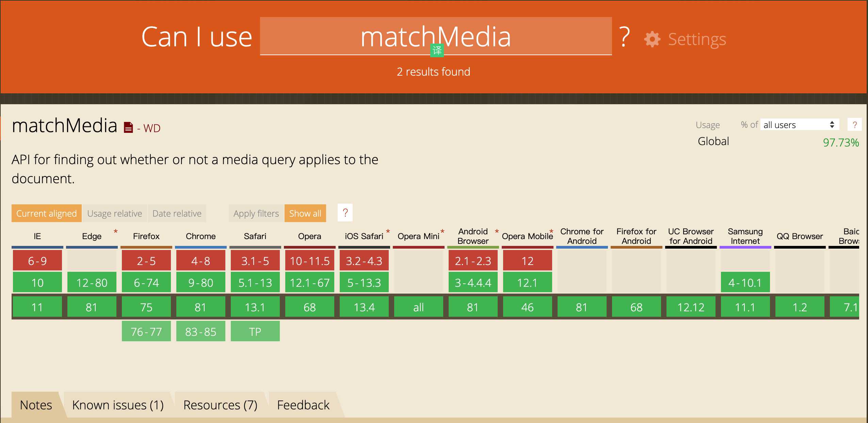Click the IE column header
Screen dimensions: 868x423
point(37,236)
